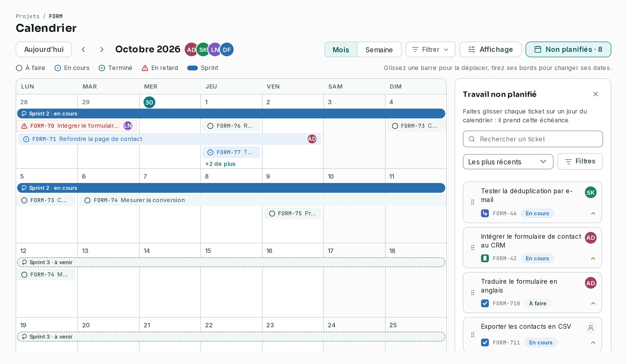Click the LN avatar in the header
Screen dimensions: 627x364
click(215, 49)
